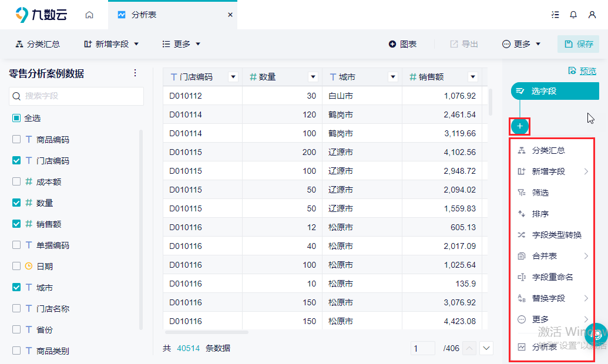This screenshot has height=364, width=608.
Task: Add a chart with 图表 button
Action: [x=402, y=44]
